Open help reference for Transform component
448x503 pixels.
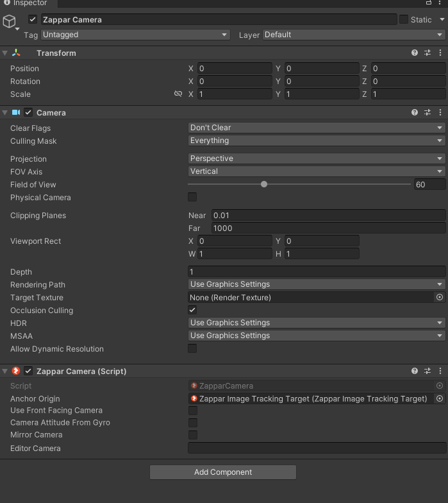pos(415,53)
